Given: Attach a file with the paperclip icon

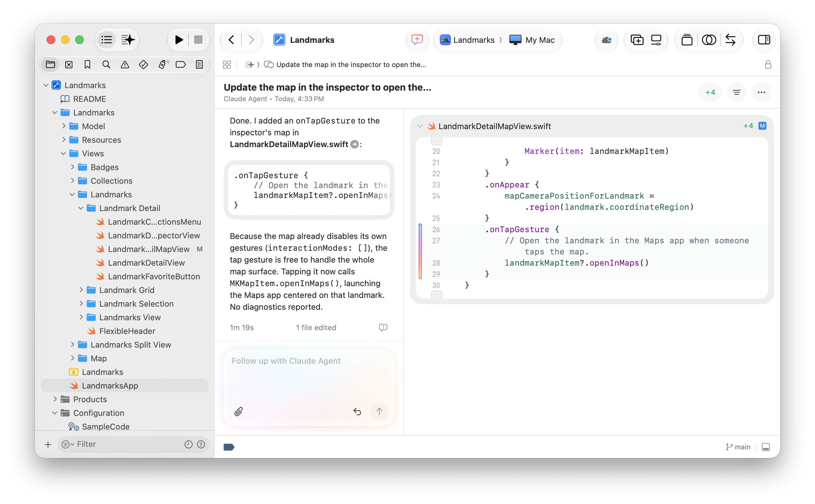Looking at the screenshot, I should click(x=239, y=412).
